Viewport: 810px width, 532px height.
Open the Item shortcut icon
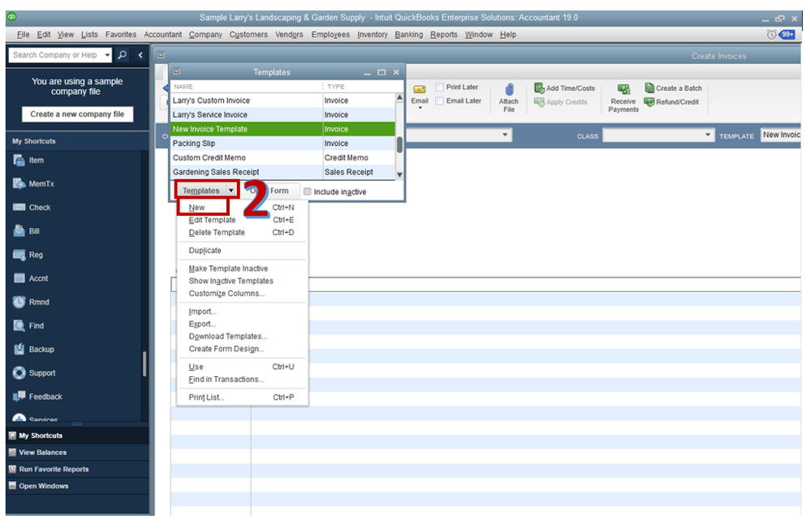pos(19,161)
